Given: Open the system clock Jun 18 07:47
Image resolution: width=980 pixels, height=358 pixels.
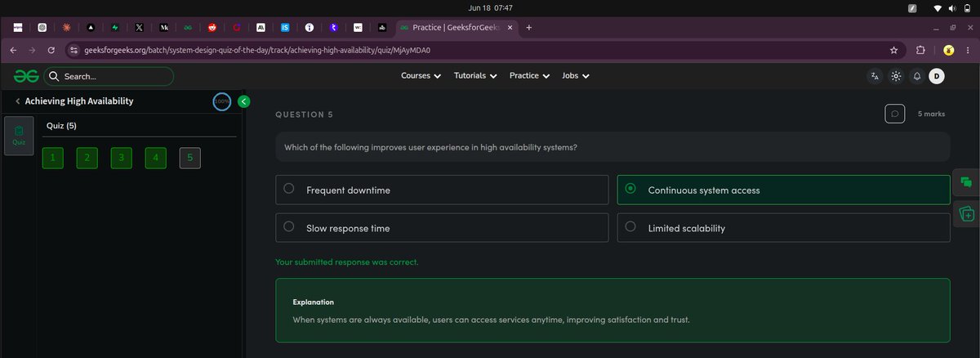Looking at the screenshot, I should pyautogui.click(x=490, y=7).
